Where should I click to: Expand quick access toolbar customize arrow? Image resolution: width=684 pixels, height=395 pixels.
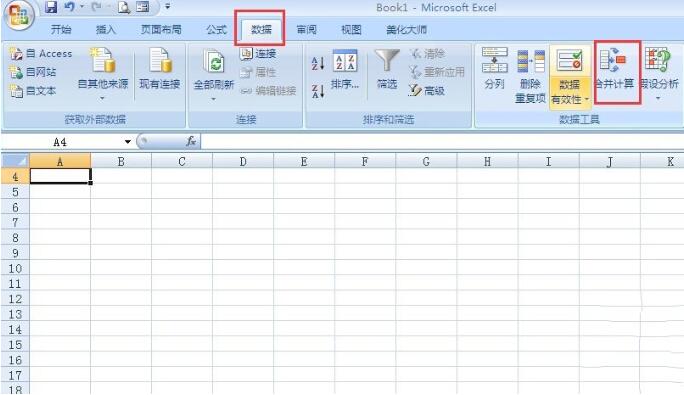167,7
